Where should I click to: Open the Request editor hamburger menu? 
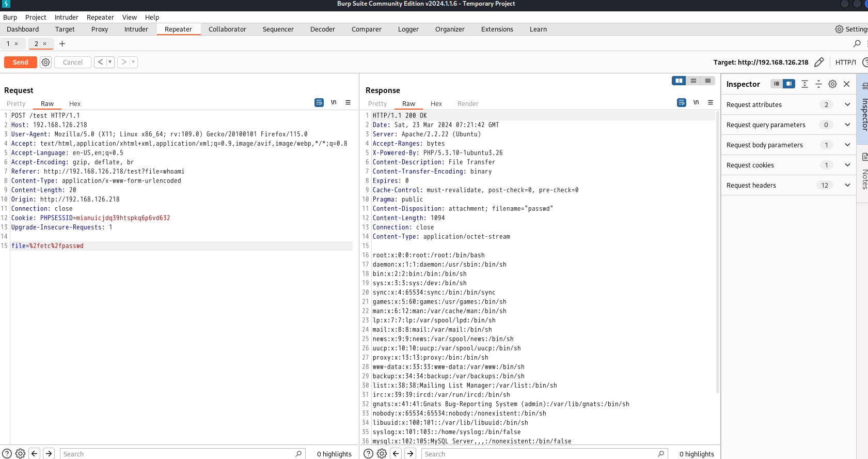tap(348, 102)
